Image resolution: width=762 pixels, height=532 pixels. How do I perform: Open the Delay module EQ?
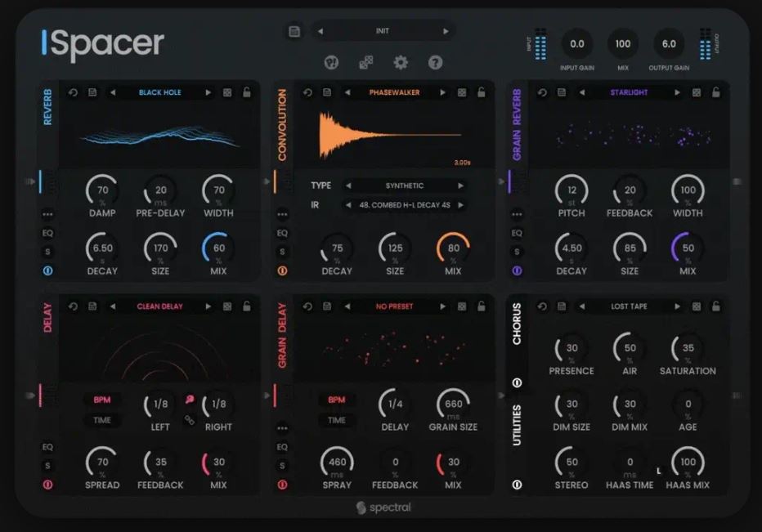(47, 447)
